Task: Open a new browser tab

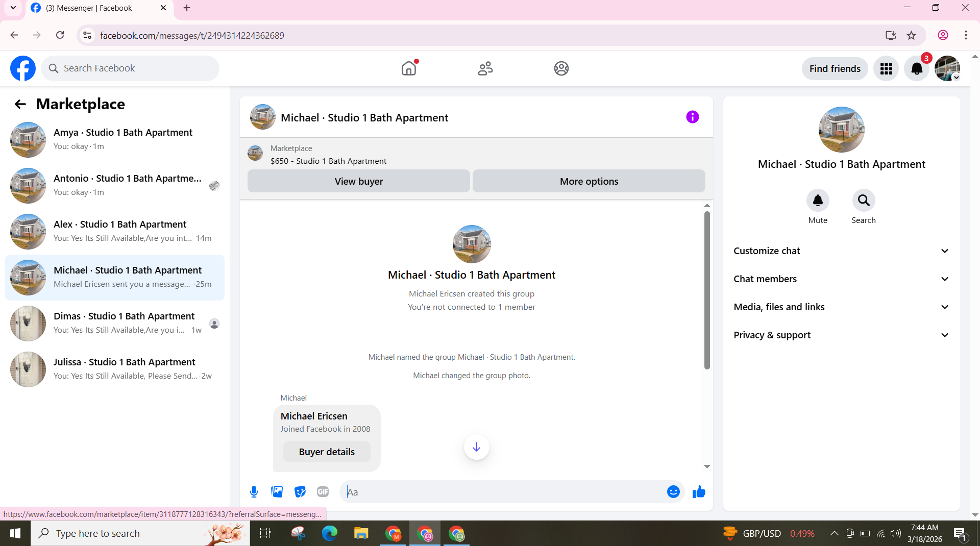Action: point(187,8)
